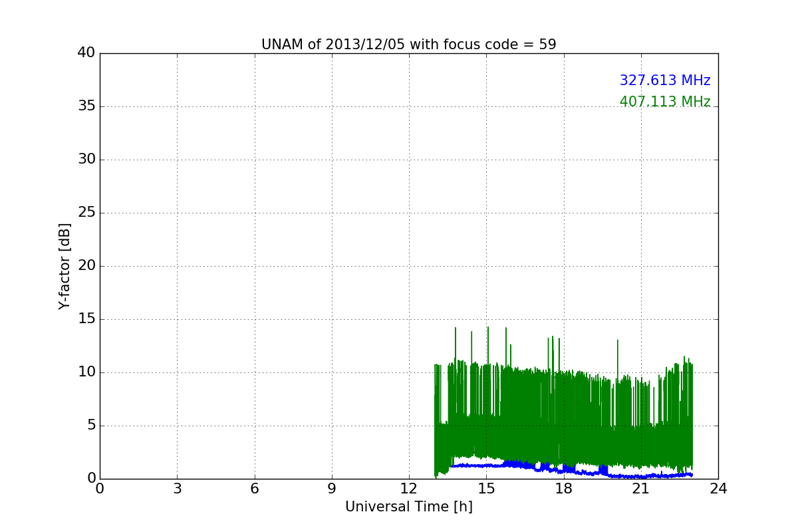Click y-axis tick label 15

coord(86,319)
